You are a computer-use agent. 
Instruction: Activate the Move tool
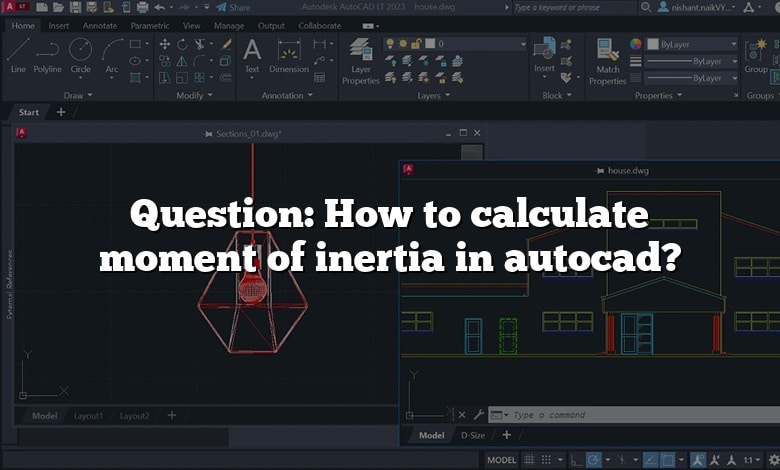click(165, 44)
